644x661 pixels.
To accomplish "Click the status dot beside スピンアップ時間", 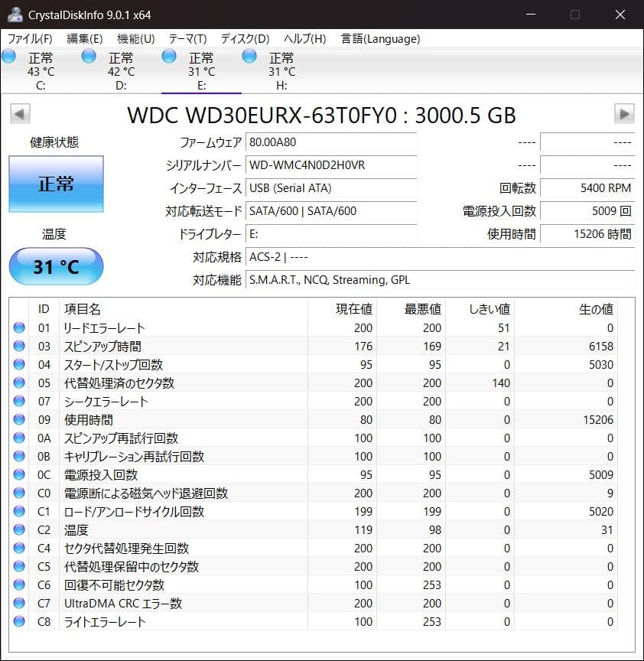I will [x=19, y=346].
